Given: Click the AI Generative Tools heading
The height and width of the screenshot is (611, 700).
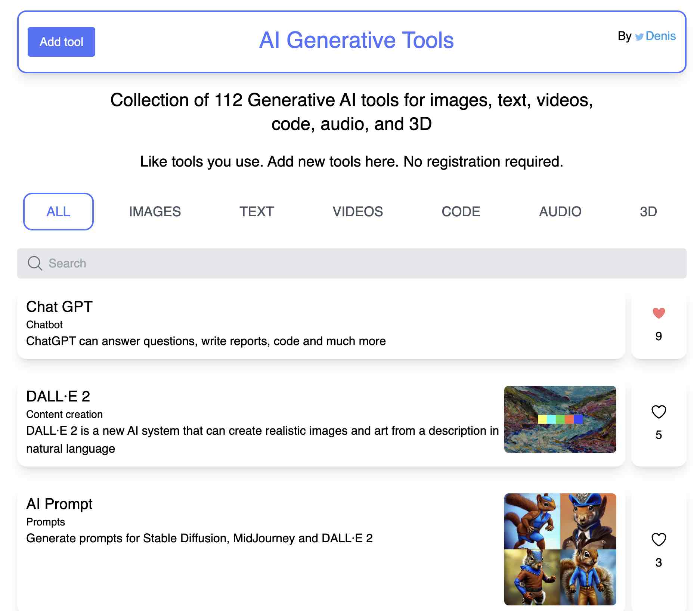Looking at the screenshot, I should (356, 40).
